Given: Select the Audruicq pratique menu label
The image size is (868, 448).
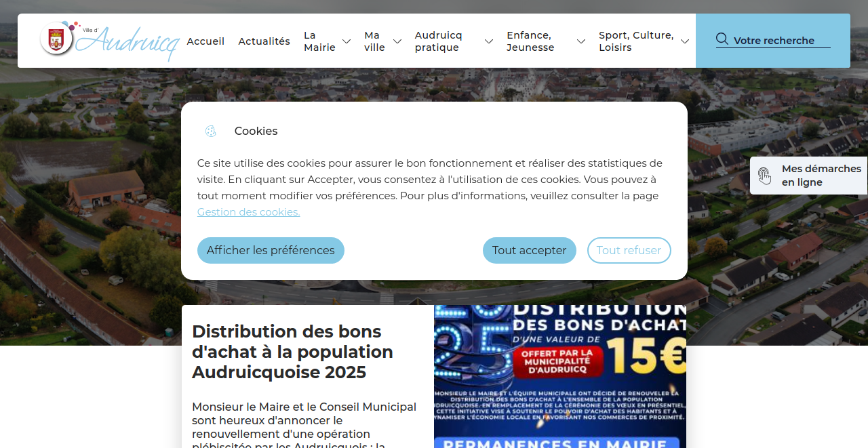Looking at the screenshot, I should pos(439,41).
